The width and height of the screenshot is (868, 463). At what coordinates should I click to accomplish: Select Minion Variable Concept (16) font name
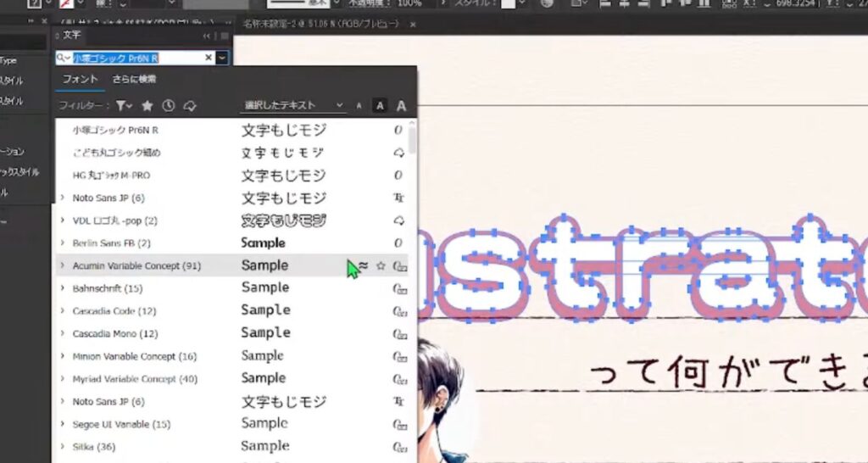point(135,357)
